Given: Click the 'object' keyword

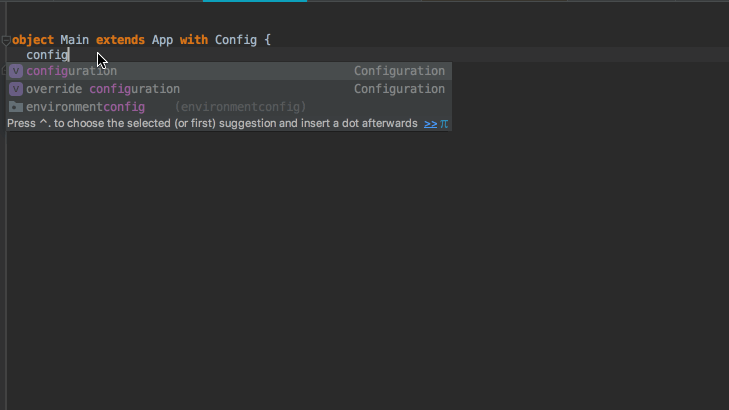Looking at the screenshot, I should [x=33, y=40].
